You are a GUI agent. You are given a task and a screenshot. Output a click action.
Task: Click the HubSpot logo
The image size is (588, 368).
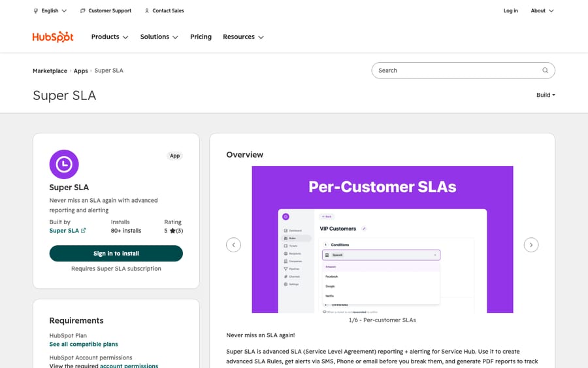click(53, 37)
